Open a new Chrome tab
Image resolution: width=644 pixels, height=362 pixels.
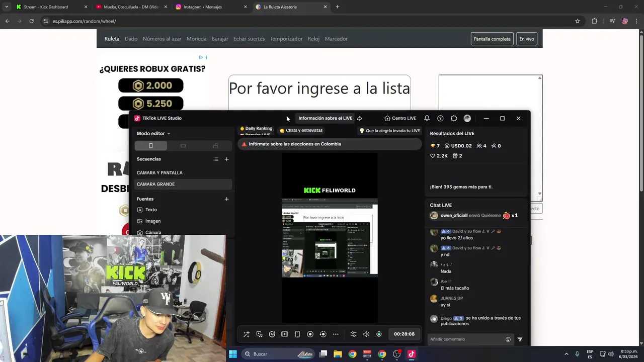click(337, 7)
